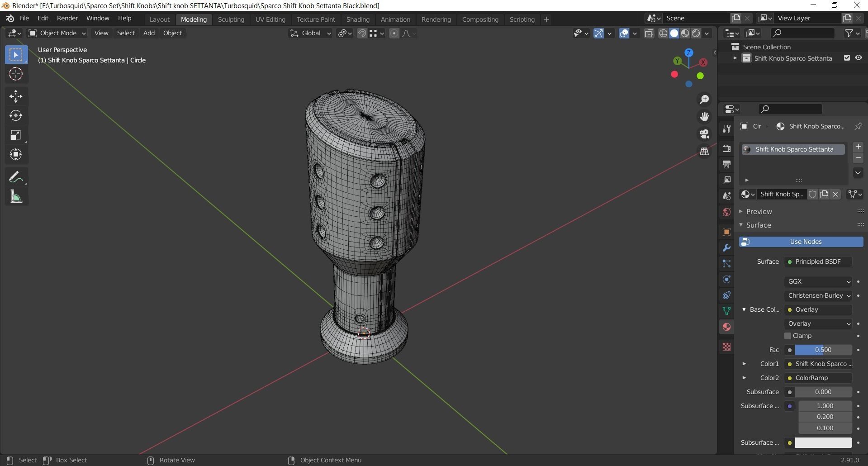This screenshot has height=466, width=868.
Task: Choose the Annotate pencil tool
Action: tap(16, 177)
